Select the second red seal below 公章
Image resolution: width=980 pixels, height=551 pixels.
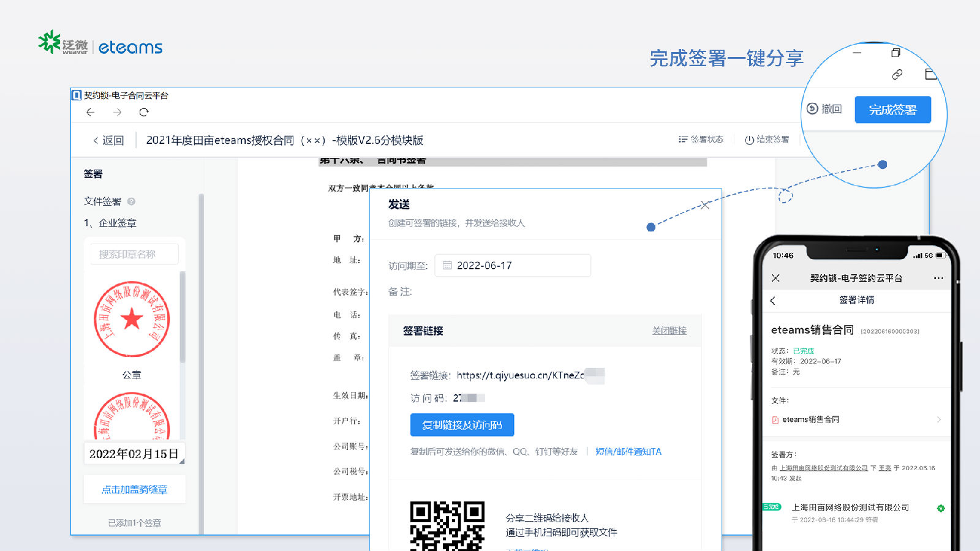132,416
